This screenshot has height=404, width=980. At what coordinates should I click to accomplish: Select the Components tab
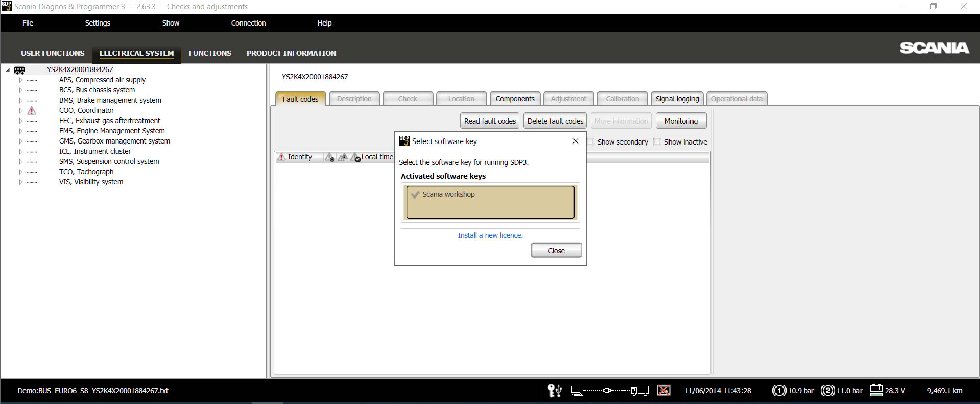(x=515, y=99)
